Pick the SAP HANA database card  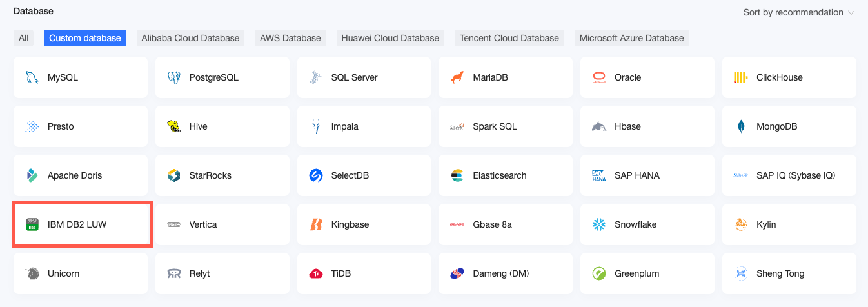(x=647, y=175)
